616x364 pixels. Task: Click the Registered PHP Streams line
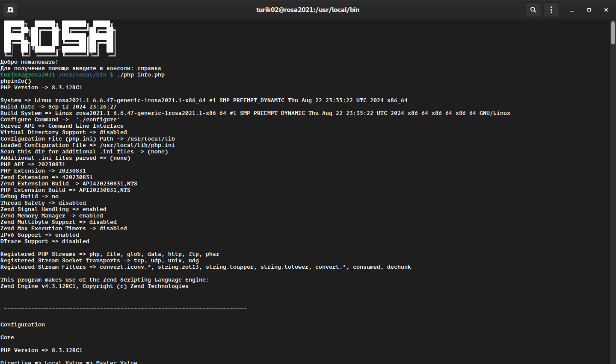(x=110, y=254)
